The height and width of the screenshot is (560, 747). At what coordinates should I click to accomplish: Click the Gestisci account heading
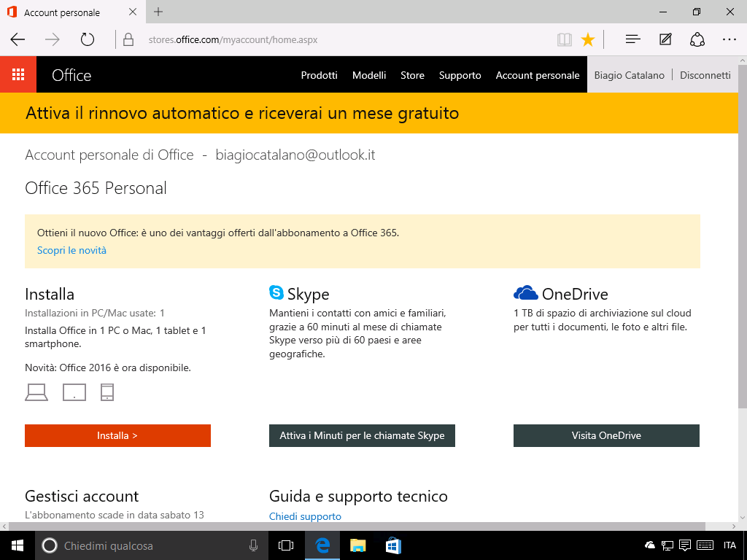82,496
